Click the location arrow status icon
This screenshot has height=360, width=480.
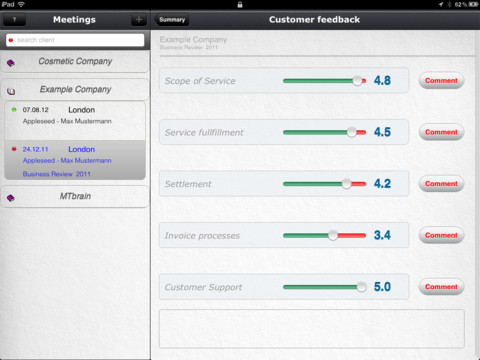click(x=441, y=4)
